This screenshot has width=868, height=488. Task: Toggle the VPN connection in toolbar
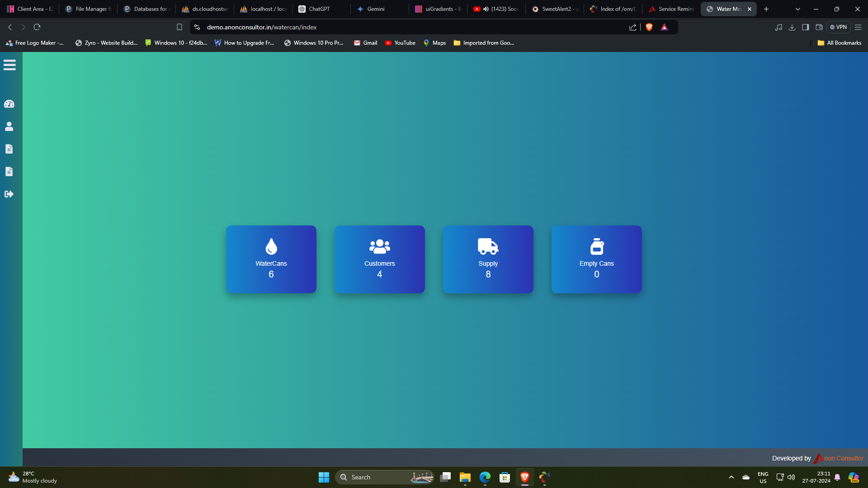[839, 27]
